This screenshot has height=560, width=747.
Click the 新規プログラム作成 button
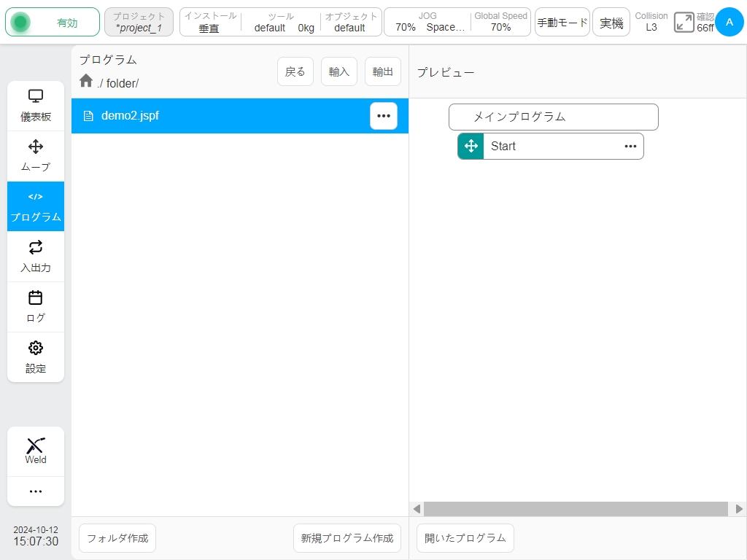347,538
